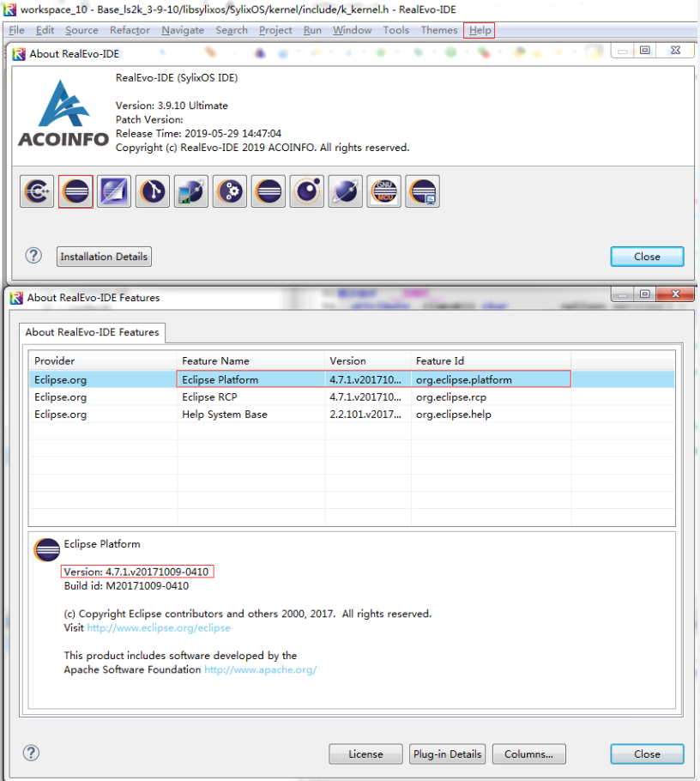Click the Version column header
Viewport: 700px width, 781px height.
[368, 360]
